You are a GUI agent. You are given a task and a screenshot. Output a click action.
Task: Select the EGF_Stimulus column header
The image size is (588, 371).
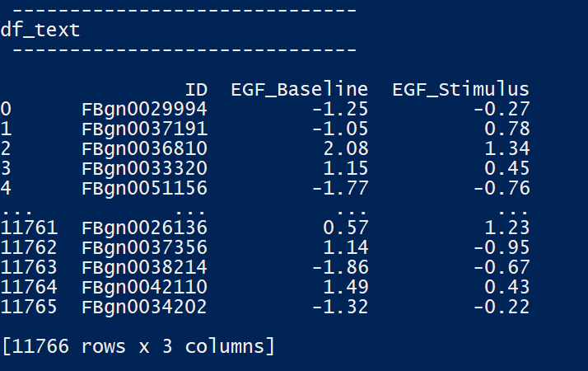pyautogui.click(x=460, y=91)
